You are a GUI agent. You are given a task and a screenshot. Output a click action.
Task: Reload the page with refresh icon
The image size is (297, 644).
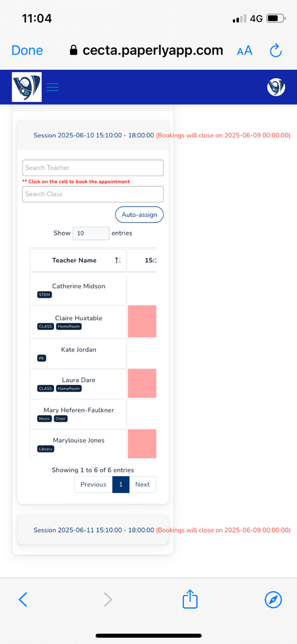point(276,50)
